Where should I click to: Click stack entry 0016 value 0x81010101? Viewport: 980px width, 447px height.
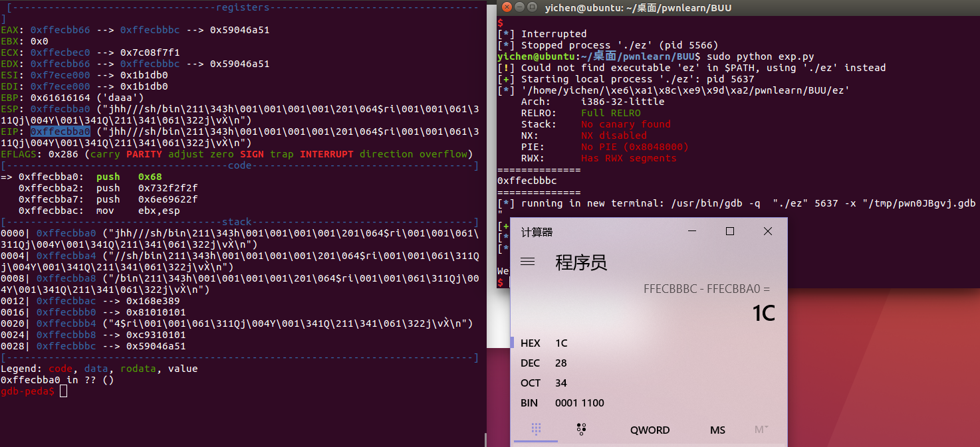pyautogui.click(x=156, y=312)
